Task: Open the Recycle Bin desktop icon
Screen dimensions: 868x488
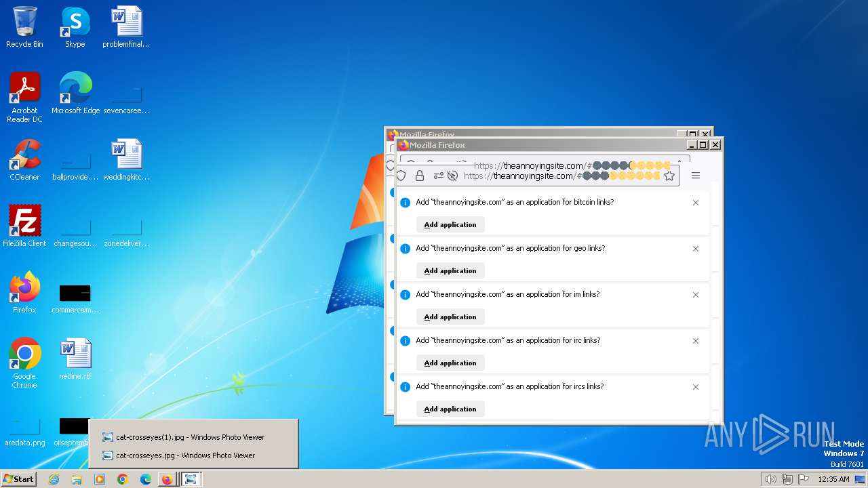Action: [x=24, y=27]
